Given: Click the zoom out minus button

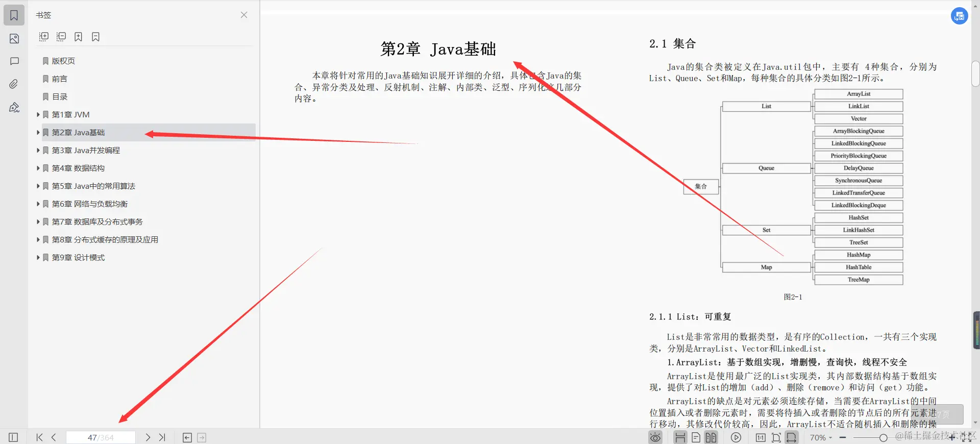Looking at the screenshot, I should 843,437.
